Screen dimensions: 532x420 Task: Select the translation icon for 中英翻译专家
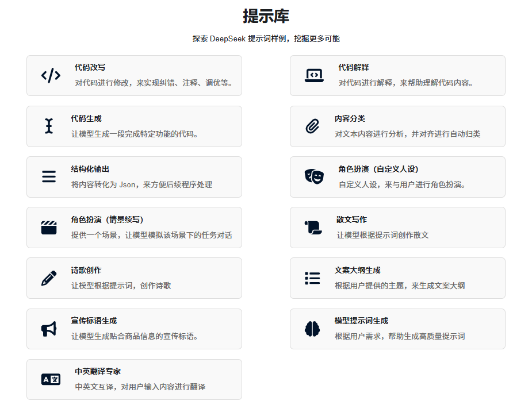(51, 379)
